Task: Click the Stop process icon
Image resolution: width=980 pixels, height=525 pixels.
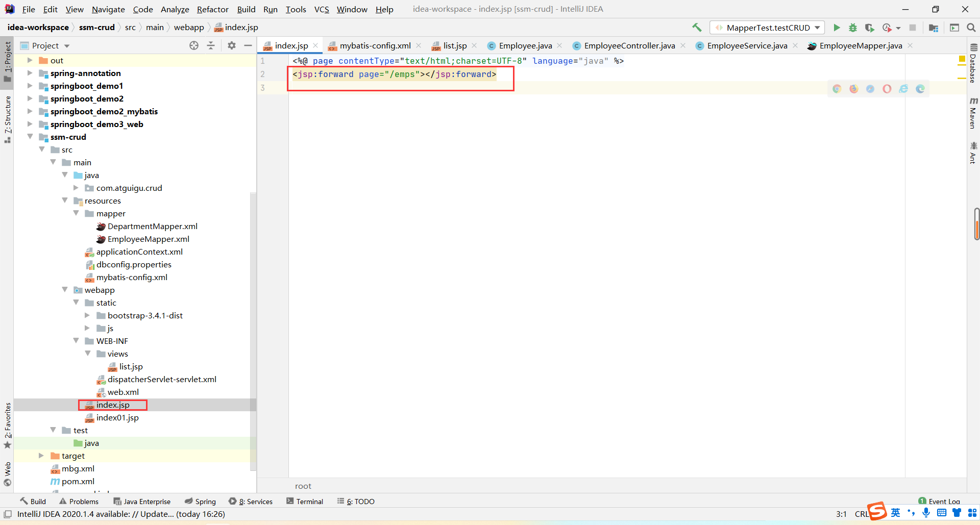Action: 913,28
